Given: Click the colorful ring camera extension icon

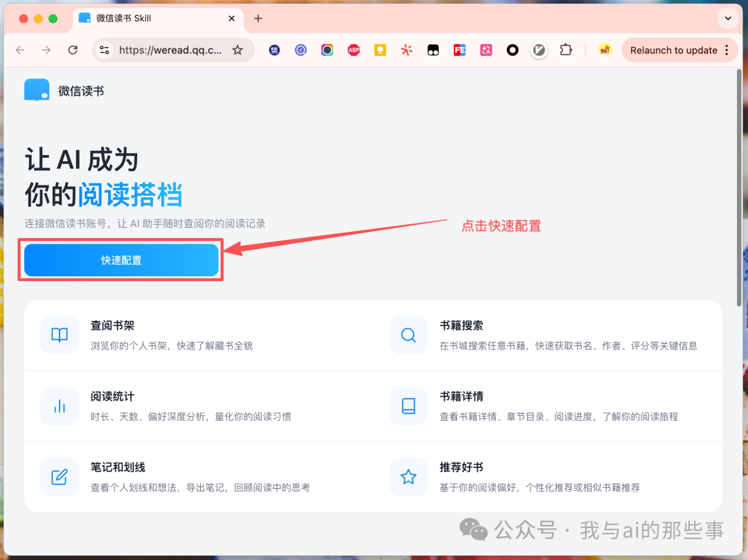Looking at the screenshot, I should tap(327, 50).
